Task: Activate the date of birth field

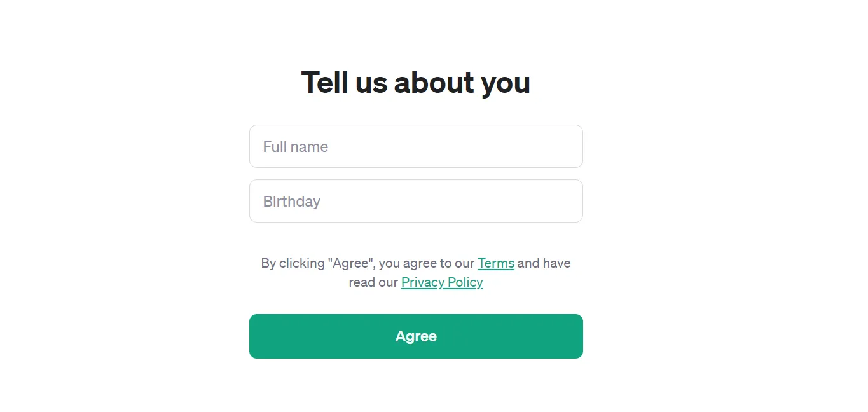Action: [x=416, y=201]
